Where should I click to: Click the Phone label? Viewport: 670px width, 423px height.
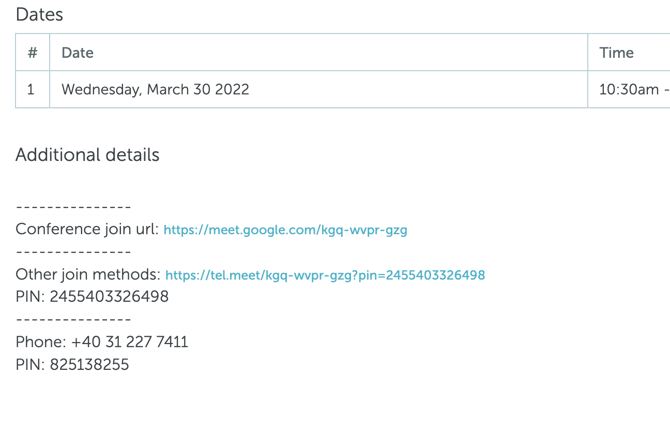click(x=40, y=342)
